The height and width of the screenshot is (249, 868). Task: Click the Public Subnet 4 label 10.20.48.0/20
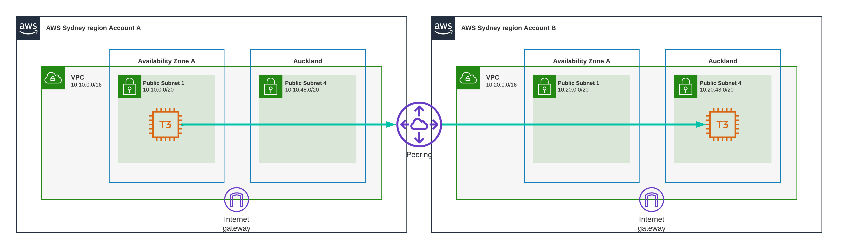720,86
